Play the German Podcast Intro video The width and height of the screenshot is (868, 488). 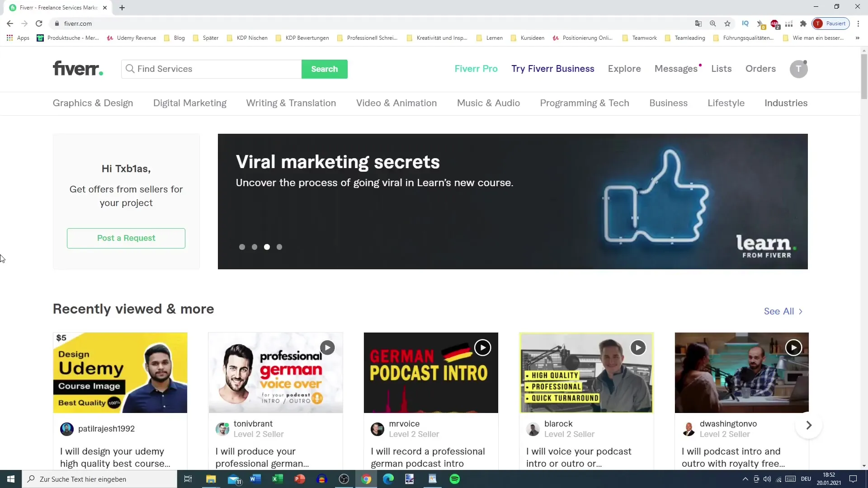482,347
